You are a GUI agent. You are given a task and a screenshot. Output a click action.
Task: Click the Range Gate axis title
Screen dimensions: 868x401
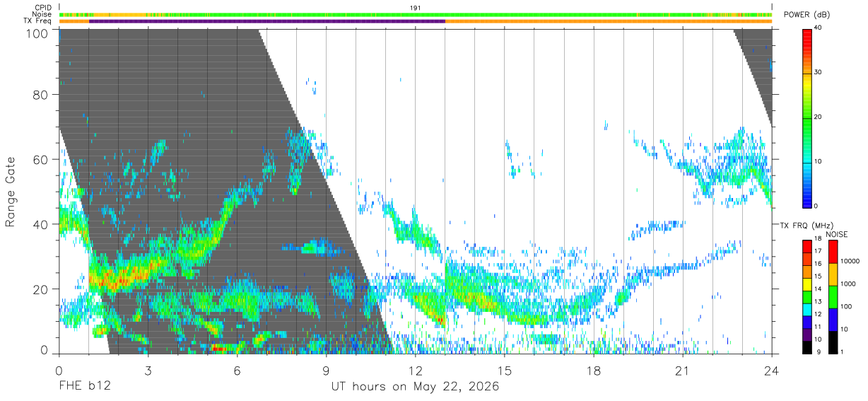click(x=11, y=192)
